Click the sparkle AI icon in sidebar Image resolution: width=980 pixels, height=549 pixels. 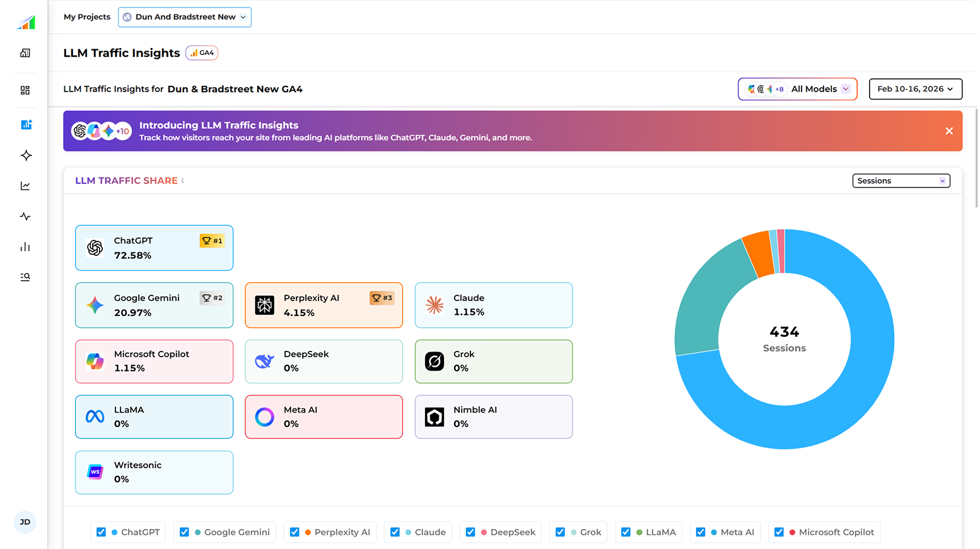(x=26, y=155)
